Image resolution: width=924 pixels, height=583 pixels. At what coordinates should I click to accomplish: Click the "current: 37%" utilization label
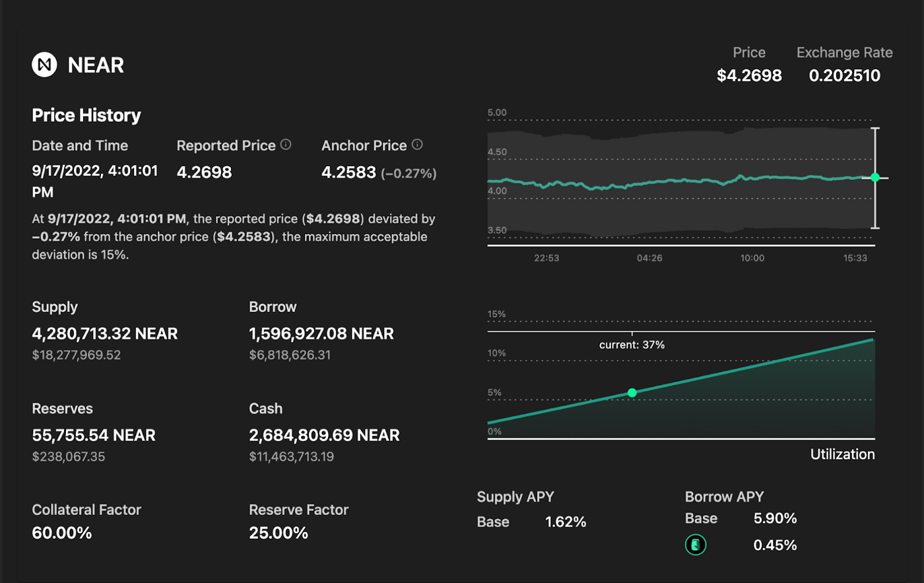click(632, 344)
